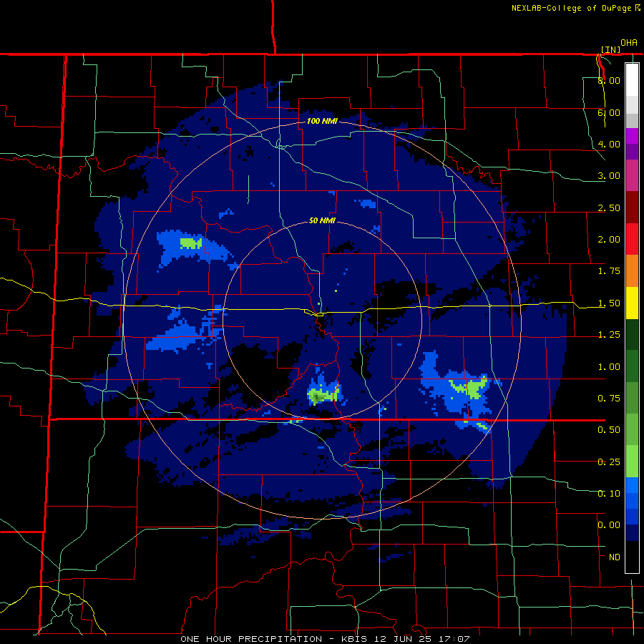
Task: Click the 2.50 legend value
Action: coord(609,208)
